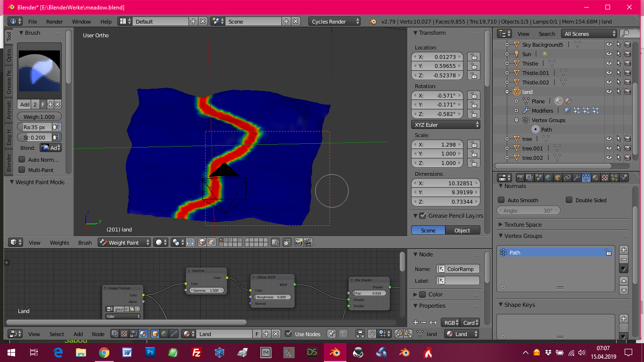Click the brush Strength slider
The image size is (644, 362).
35,138
